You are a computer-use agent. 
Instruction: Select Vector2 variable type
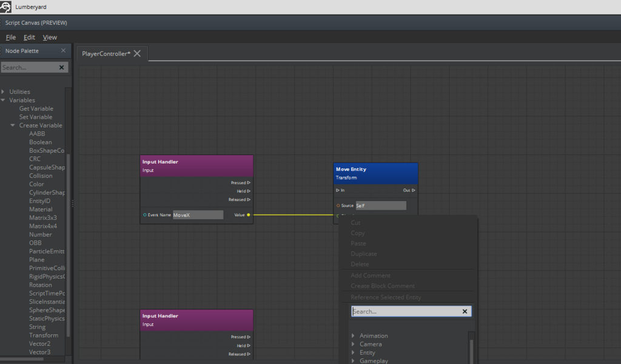click(39, 343)
